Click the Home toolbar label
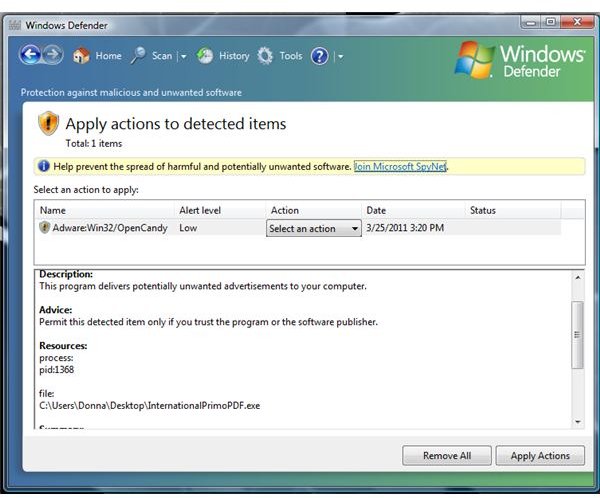 (x=108, y=56)
